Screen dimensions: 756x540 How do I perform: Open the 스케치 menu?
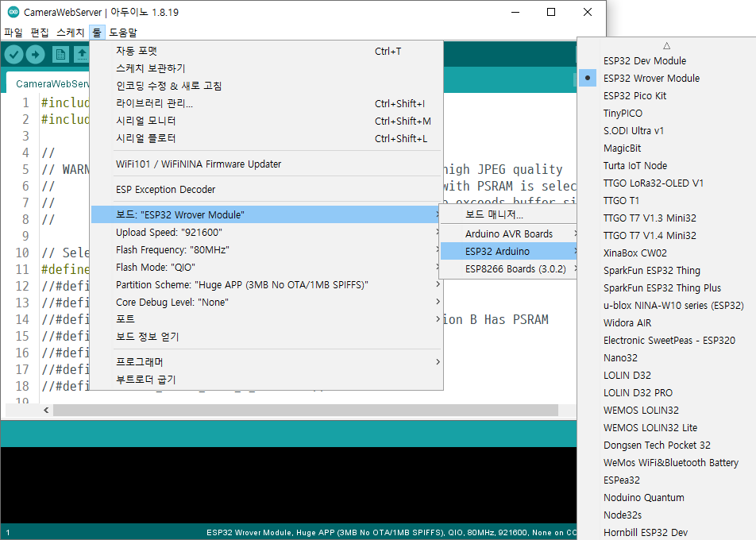(71, 33)
